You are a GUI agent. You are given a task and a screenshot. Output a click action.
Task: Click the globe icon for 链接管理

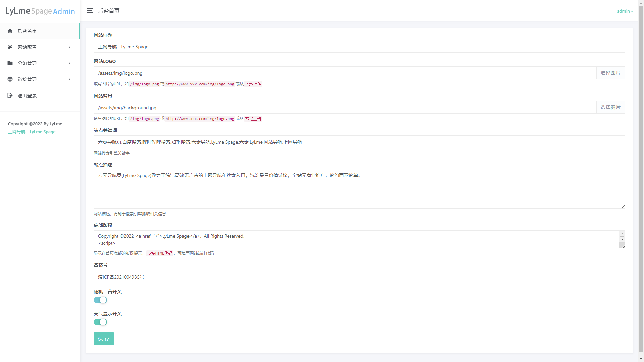(10, 79)
